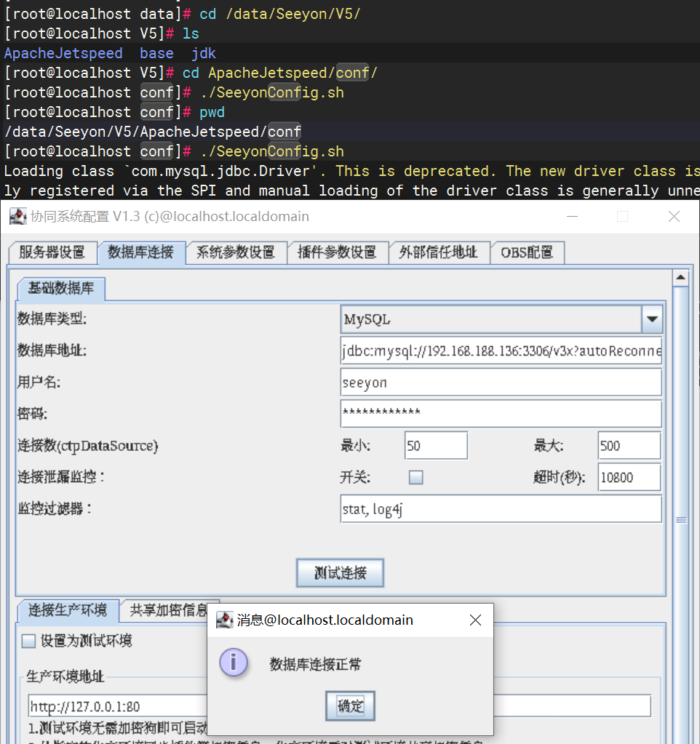
Task: Click the scrollbar up arrow
Action: [x=680, y=278]
